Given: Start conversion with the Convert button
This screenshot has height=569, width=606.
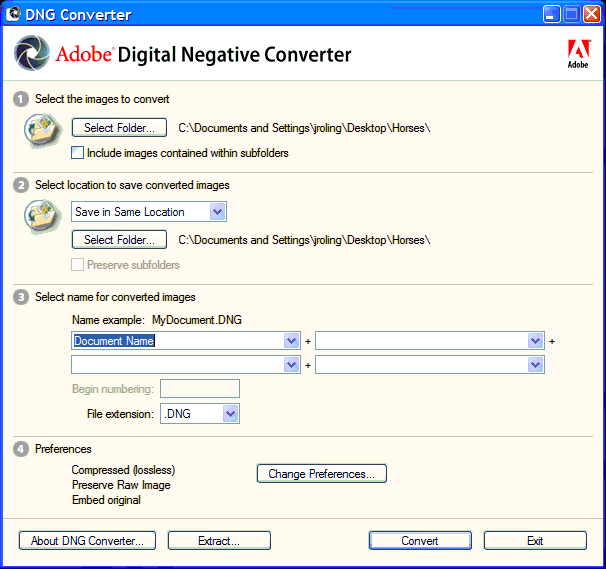Looking at the screenshot, I should tap(420, 541).
